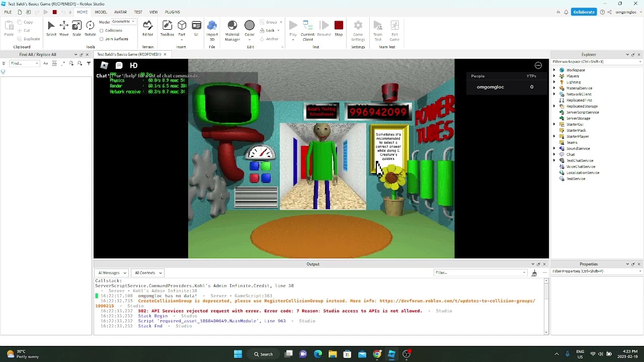Close the Test Baldi's Basics Game document tab
Viewport: 644px width, 362px height.
click(165, 54)
